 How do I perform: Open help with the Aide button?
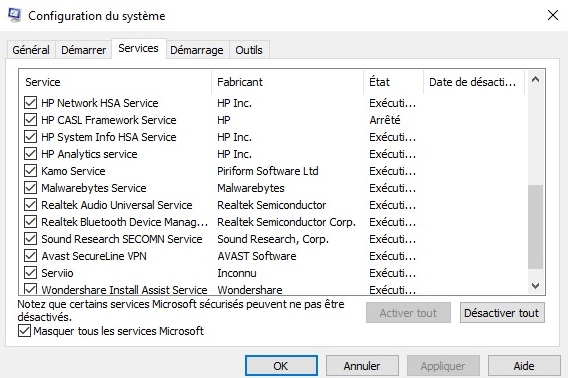click(524, 366)
